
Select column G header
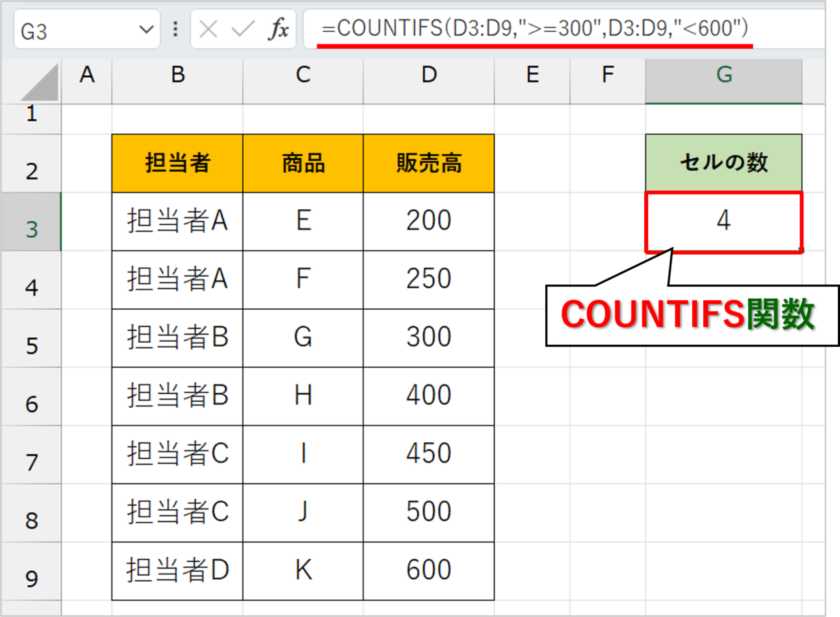point(724,82)
